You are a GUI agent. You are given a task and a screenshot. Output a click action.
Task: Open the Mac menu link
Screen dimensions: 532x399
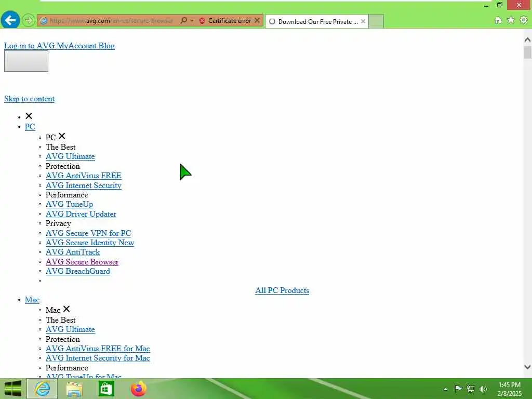tap(32, 300)
